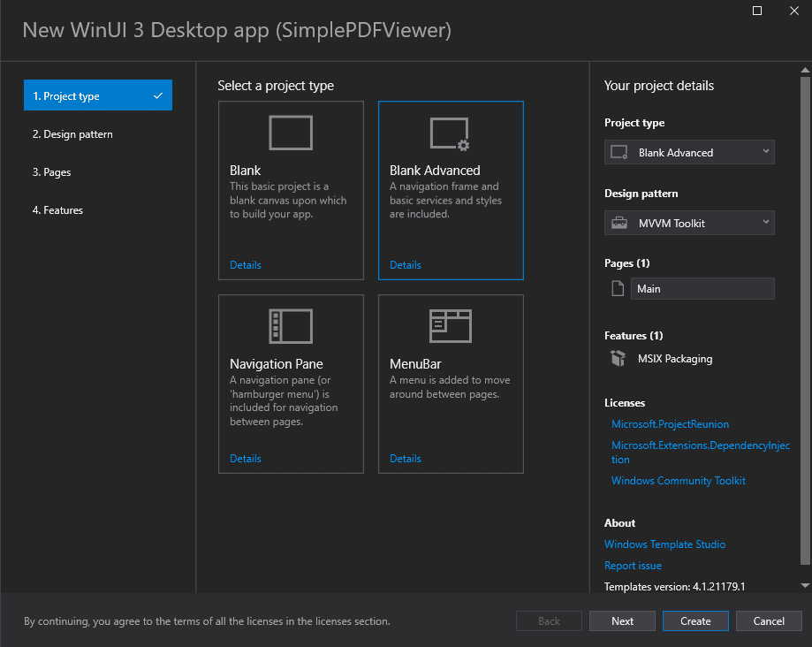Click the Main page document icon

pos(618,289)
